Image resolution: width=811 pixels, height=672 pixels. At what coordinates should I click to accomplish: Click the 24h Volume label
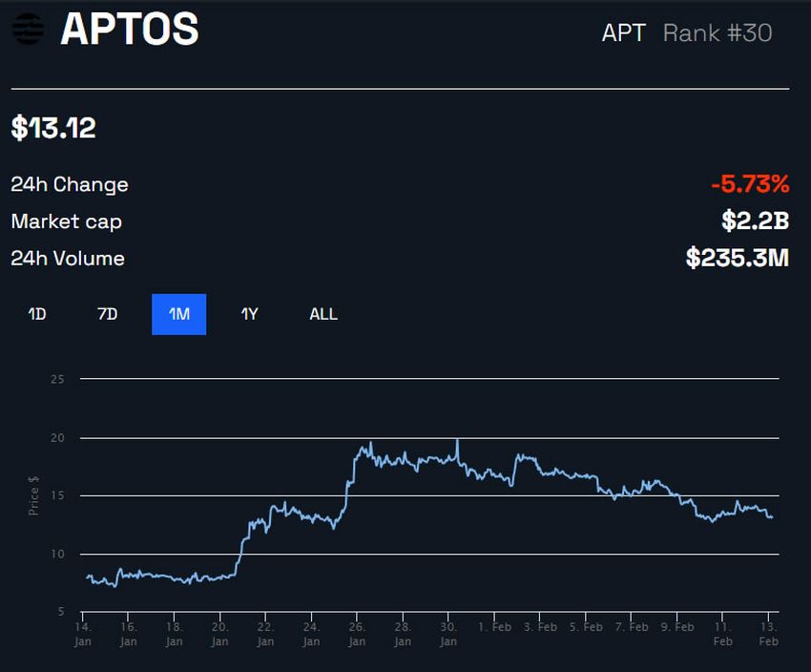[x=68, y=258]
